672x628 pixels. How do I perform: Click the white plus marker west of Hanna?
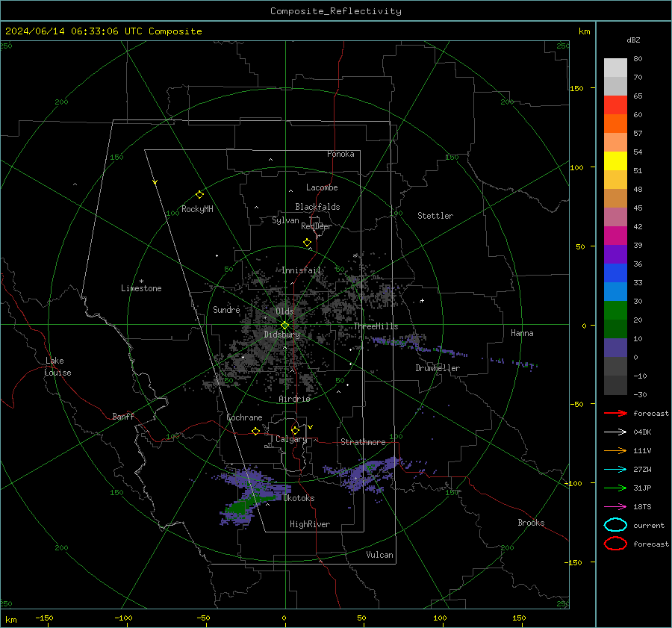coord(422,300)
